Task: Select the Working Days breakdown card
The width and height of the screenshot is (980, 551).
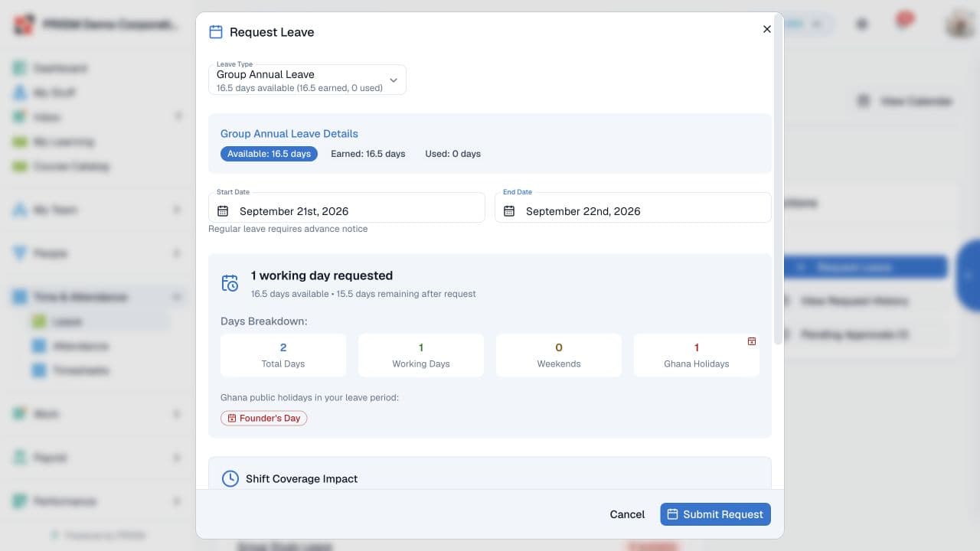Action: pos(421,355)
